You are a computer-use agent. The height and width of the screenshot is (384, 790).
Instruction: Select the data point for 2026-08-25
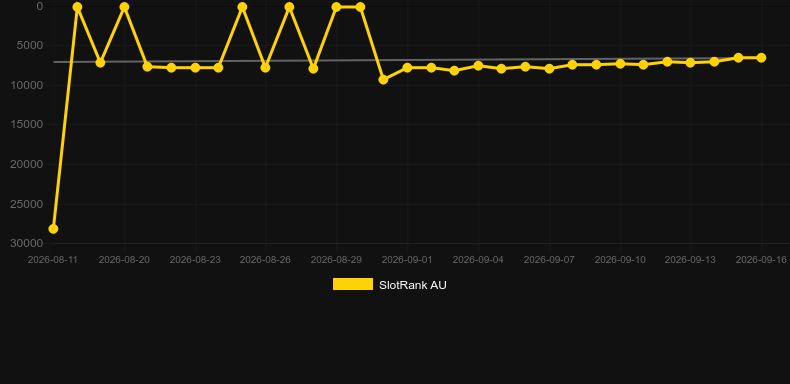point(242,7)
